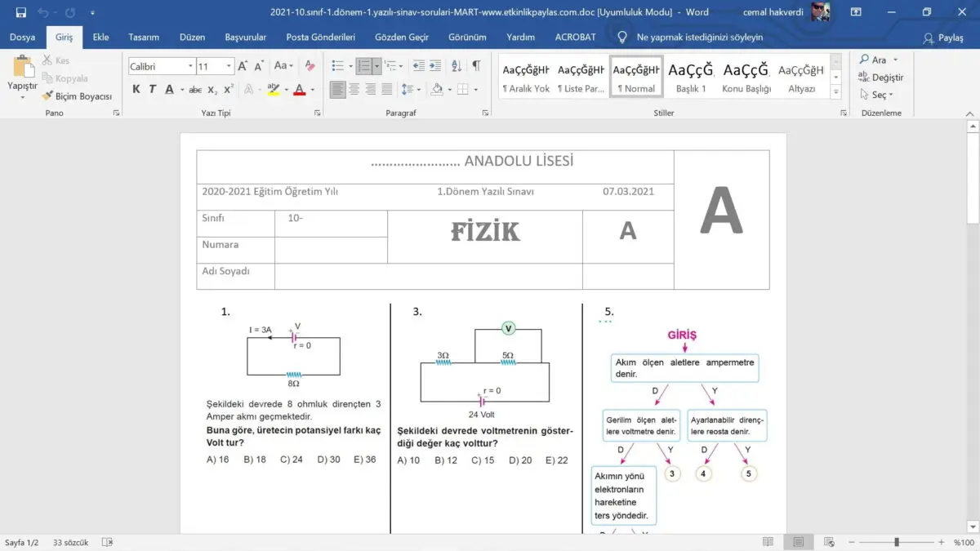This screenshot has width=980, height=551.
Task: Justify text in the Paragraf group
Action: click(x=387, y=90)
